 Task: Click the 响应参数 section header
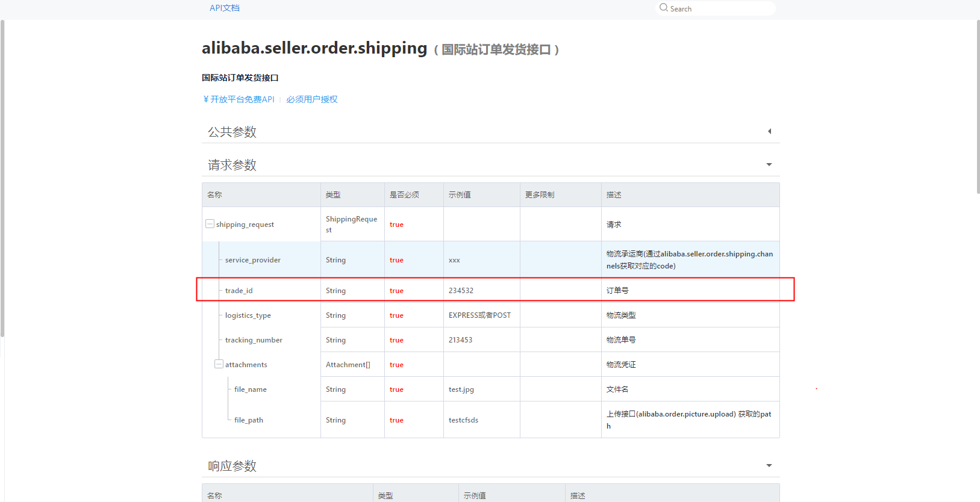[x=491, y=466]
